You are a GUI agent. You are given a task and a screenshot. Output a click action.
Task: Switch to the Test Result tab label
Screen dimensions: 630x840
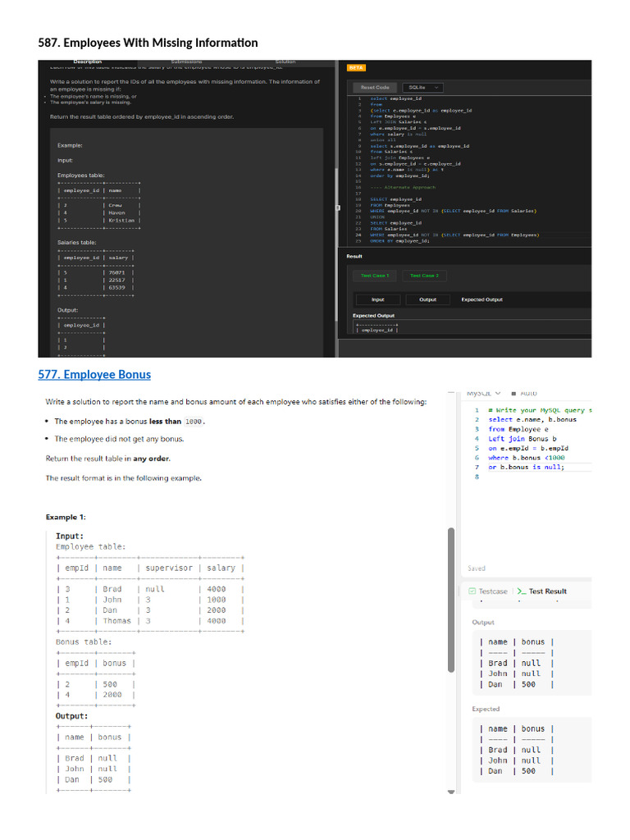point(547,591)
